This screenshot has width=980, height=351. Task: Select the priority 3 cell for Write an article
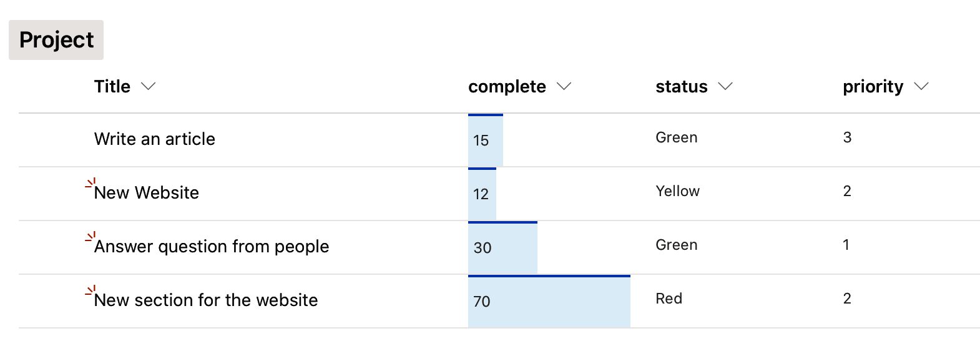click(x=847, y=137)
